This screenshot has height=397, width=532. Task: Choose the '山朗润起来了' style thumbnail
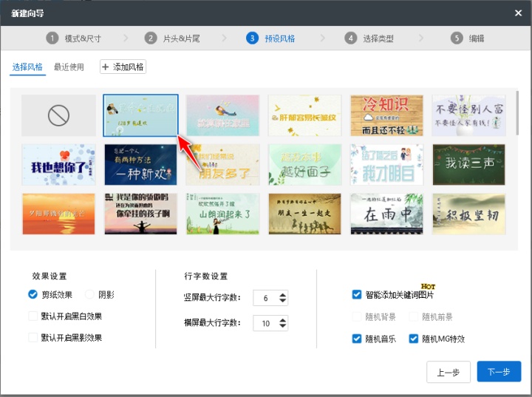click(x=222, y=214)
